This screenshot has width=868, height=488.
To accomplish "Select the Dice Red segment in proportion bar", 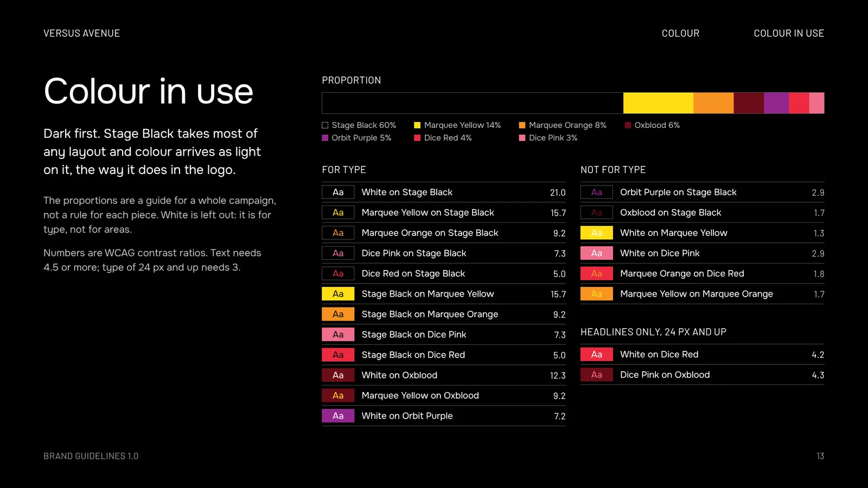I will (x=799, y=103).
